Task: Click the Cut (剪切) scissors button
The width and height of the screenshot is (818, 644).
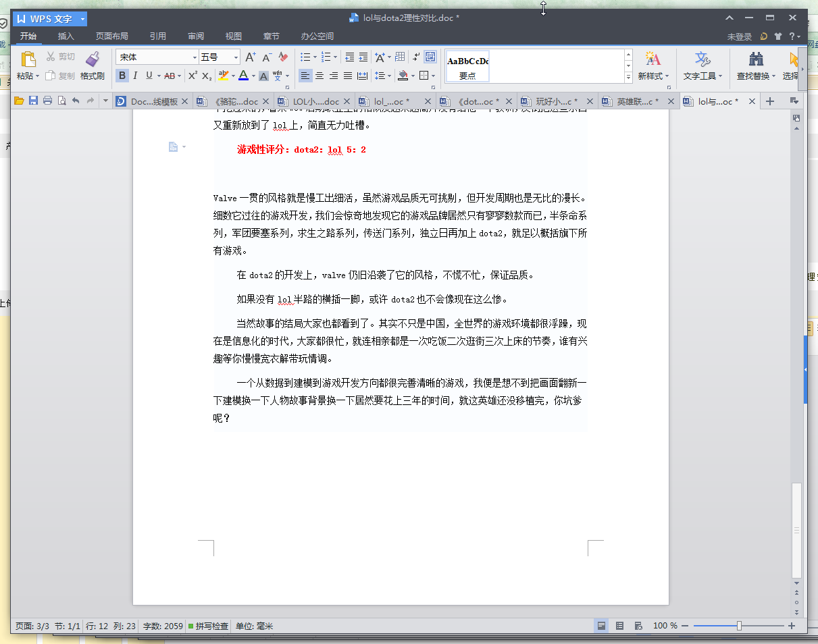Action: [x=61, y=57]
